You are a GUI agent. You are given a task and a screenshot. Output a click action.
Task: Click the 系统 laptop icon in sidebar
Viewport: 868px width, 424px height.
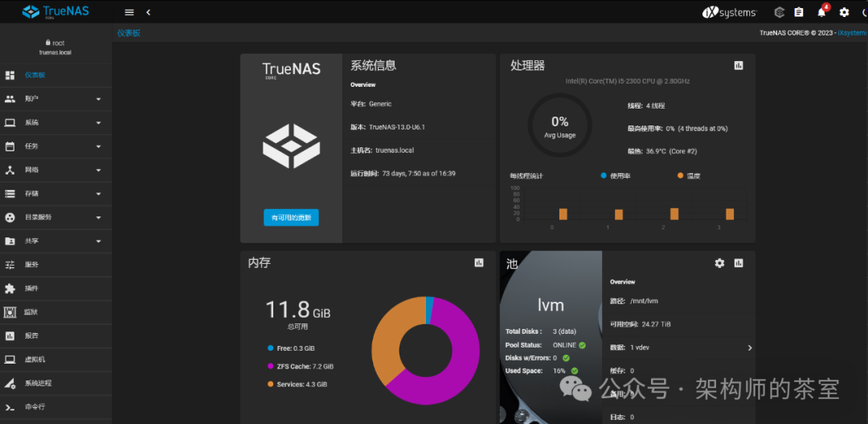tap(10, 122)
